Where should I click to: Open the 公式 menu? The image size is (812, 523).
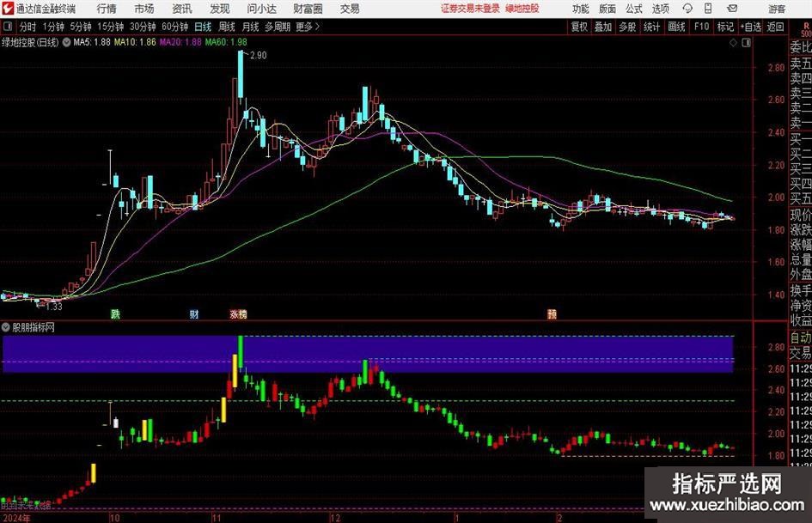634,9
